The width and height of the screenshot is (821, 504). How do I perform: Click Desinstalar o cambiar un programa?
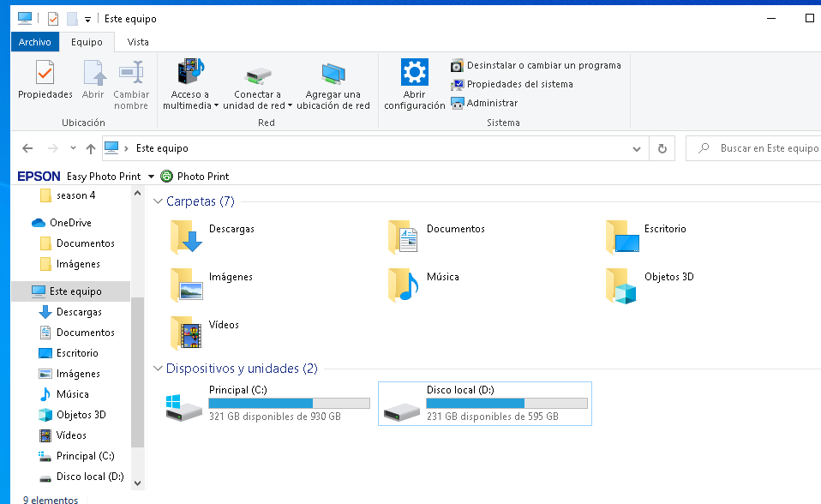[543, 65]
